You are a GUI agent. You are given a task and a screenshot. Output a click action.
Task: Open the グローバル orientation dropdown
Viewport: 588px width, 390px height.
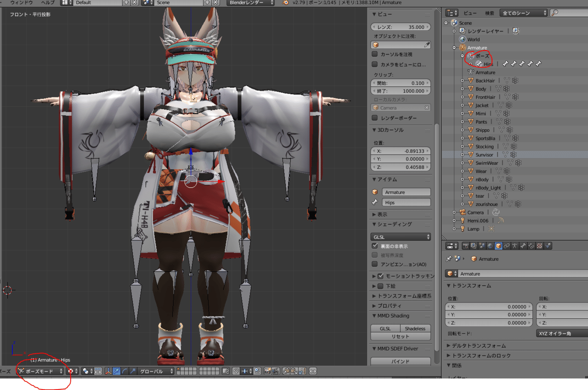click(156, 371)
